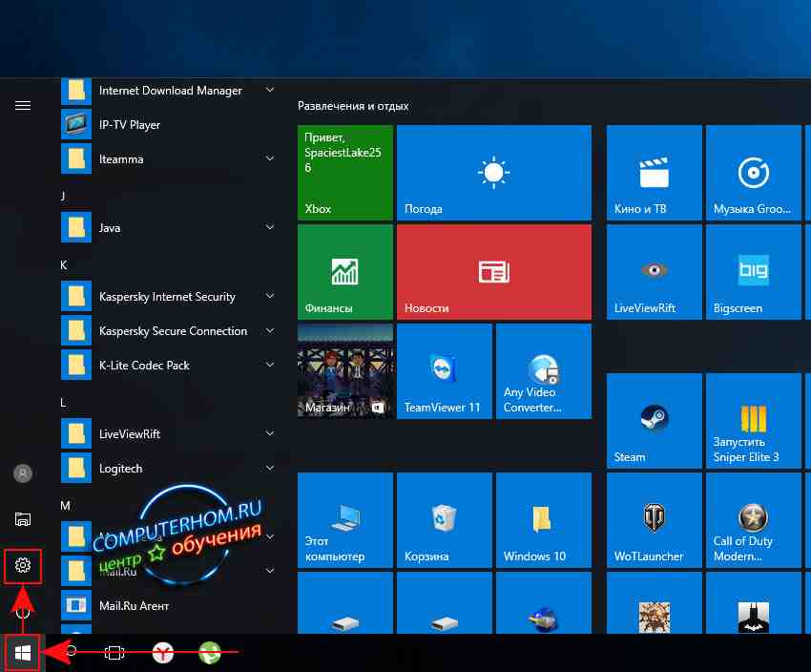Click Internet Download Manager label

click(x=170, y=91)
